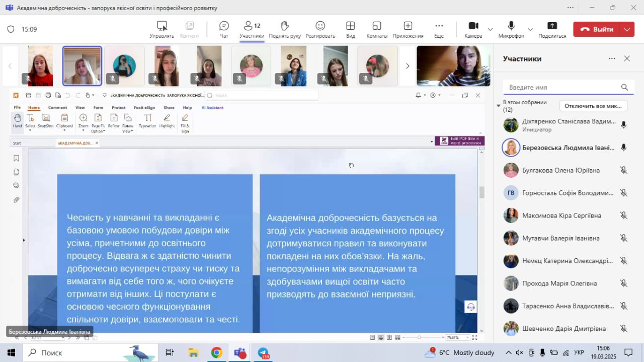The width and height of the screenshot is (644, 362).
Task: Click the 'Введите имя' search field
Action: pyautogui.click(x=562, y=87)
